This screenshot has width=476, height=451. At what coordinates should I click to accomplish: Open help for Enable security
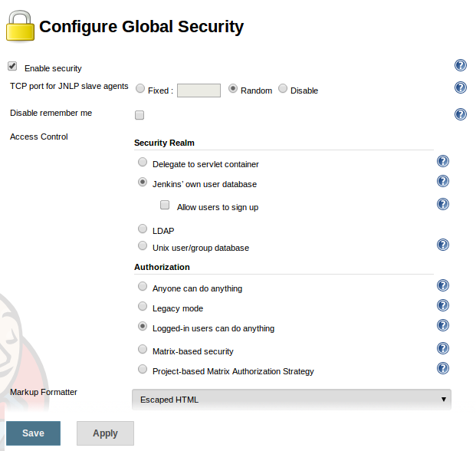(460, 65)
